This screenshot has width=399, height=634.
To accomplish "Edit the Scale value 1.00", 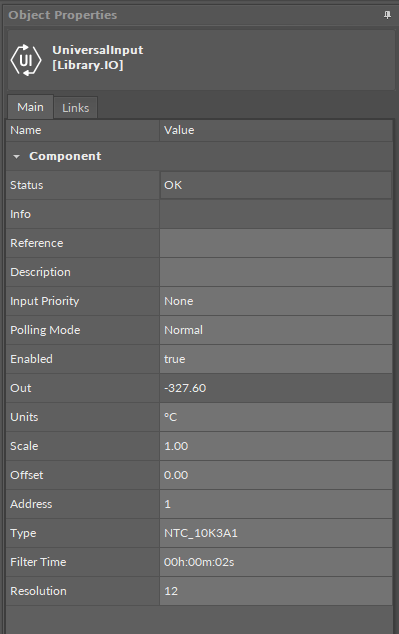I will click(276, 446).
